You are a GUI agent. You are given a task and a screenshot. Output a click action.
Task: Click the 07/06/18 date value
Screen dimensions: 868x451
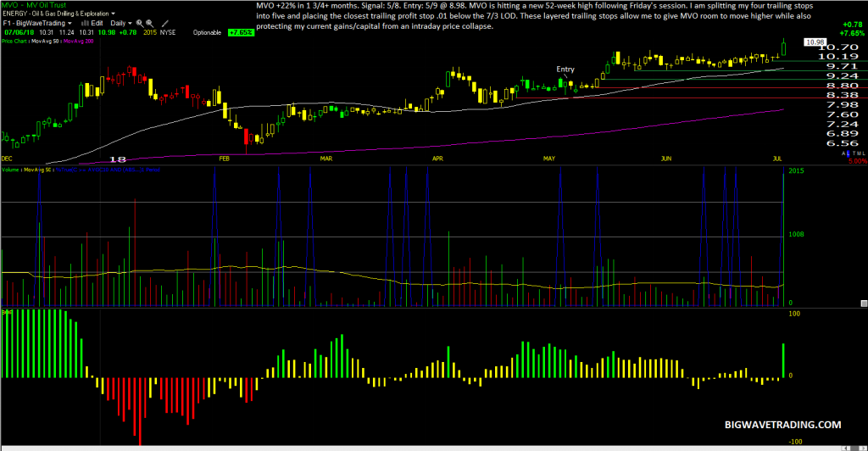[x=19, y=33]
